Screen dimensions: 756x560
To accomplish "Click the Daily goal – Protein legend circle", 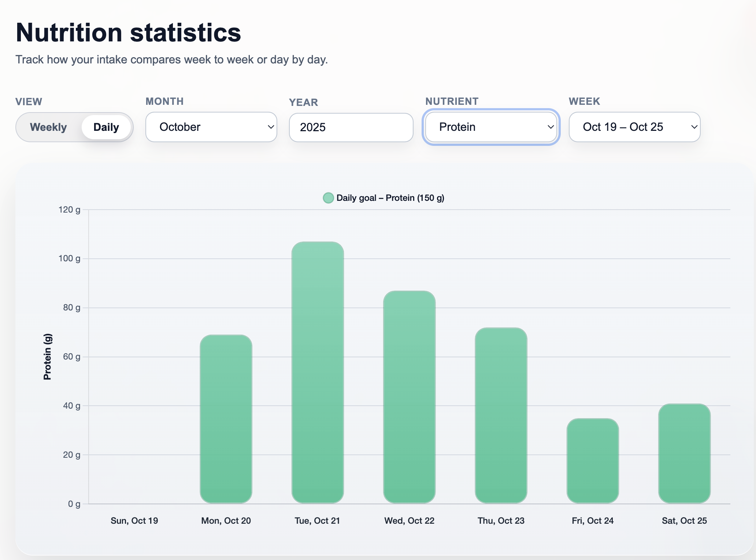I will point(329,198).
